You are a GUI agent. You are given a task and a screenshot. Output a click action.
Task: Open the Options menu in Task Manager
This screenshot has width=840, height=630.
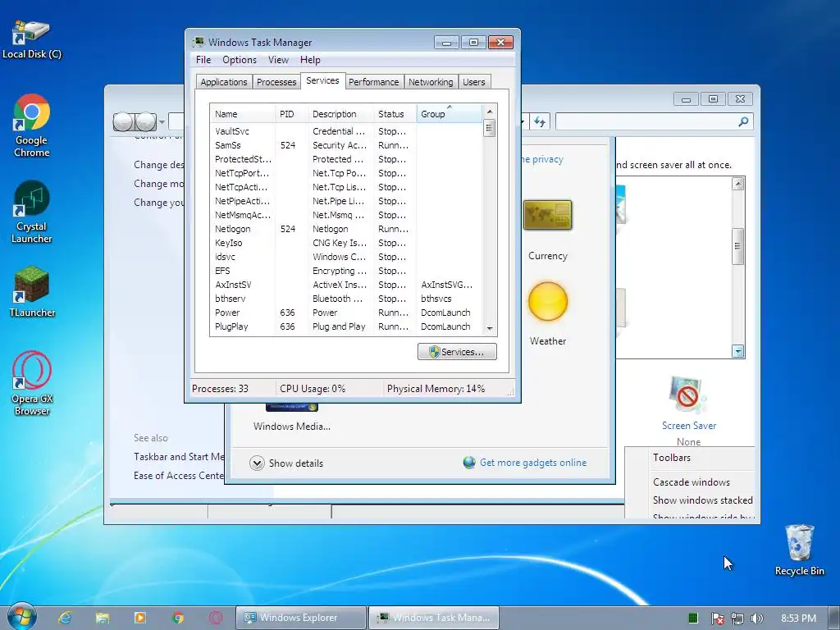point(240,59)
